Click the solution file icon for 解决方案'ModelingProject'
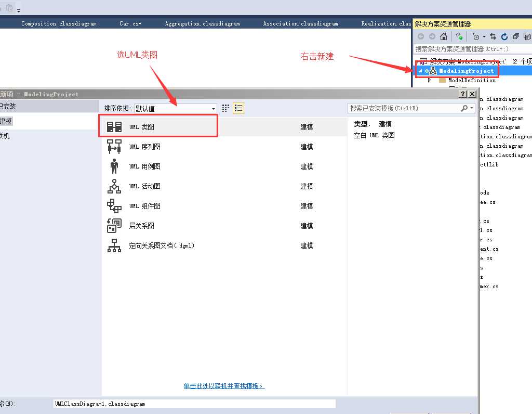 pos(423,61)
